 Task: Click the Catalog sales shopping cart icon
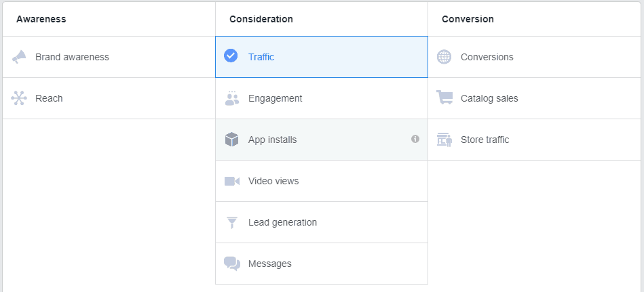pyautogui.click(x=444, y=98)
